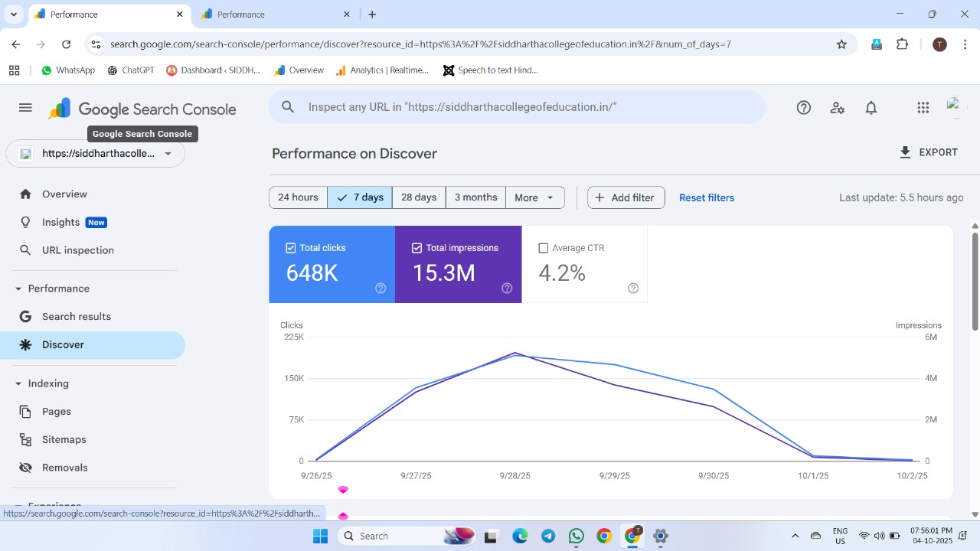Screen dimensions: 980x551
Task: Select the 28 days date range
Action: point(419,197)
